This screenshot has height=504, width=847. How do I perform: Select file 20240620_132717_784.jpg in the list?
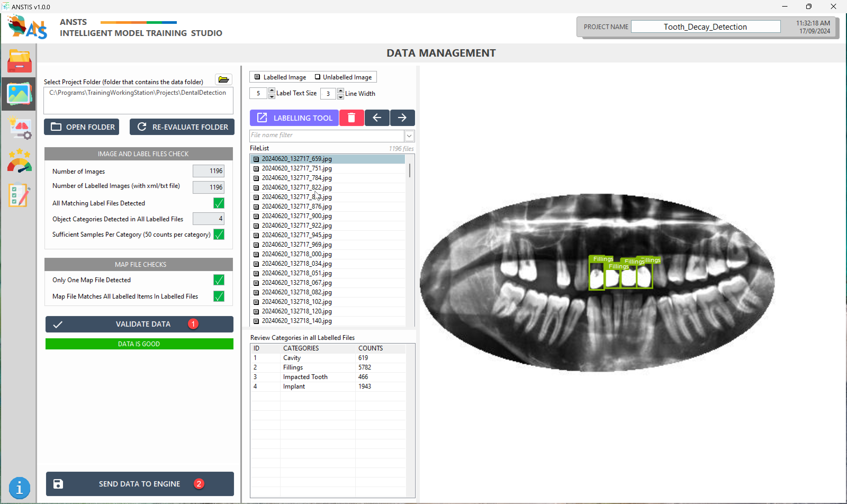coord(296,178)
